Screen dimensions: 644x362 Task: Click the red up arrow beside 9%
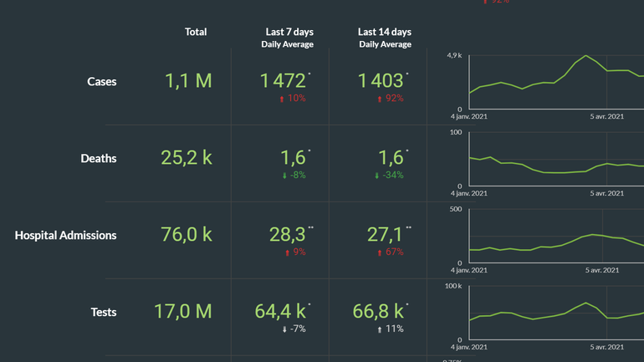pos(286,252)
